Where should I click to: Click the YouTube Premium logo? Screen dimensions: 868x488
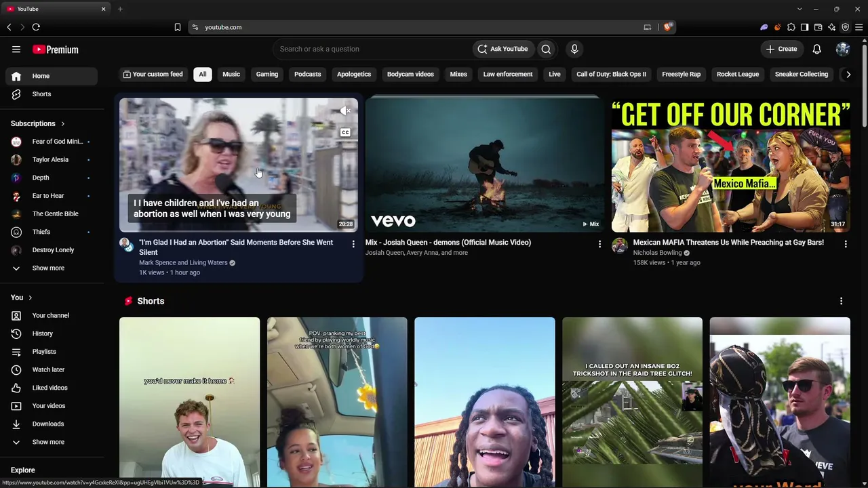[x=56, y=49]
